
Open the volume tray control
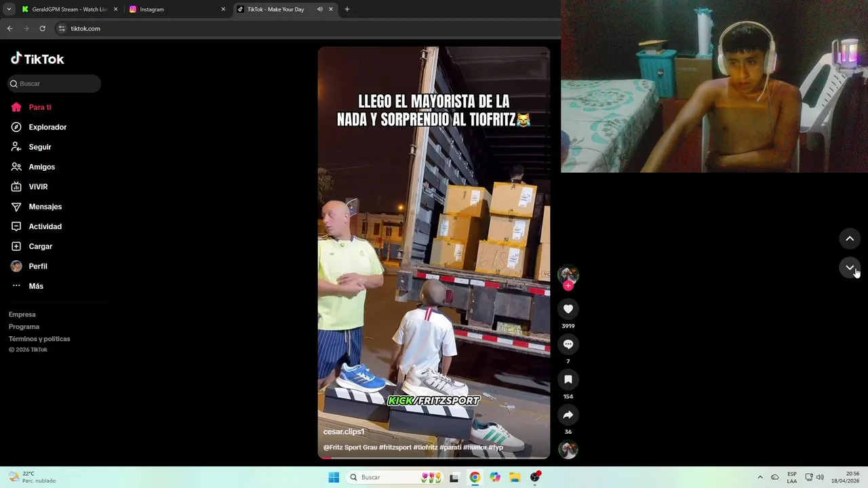820,477
